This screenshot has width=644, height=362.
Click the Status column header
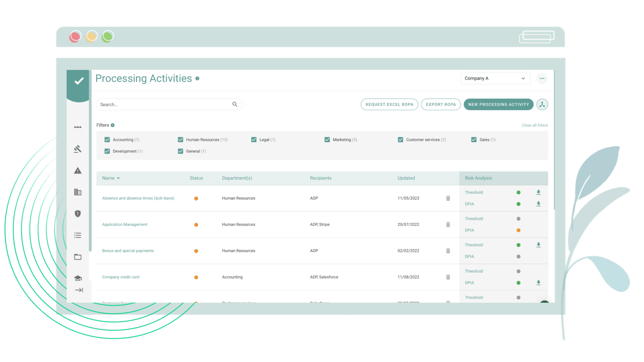point(196,178)
